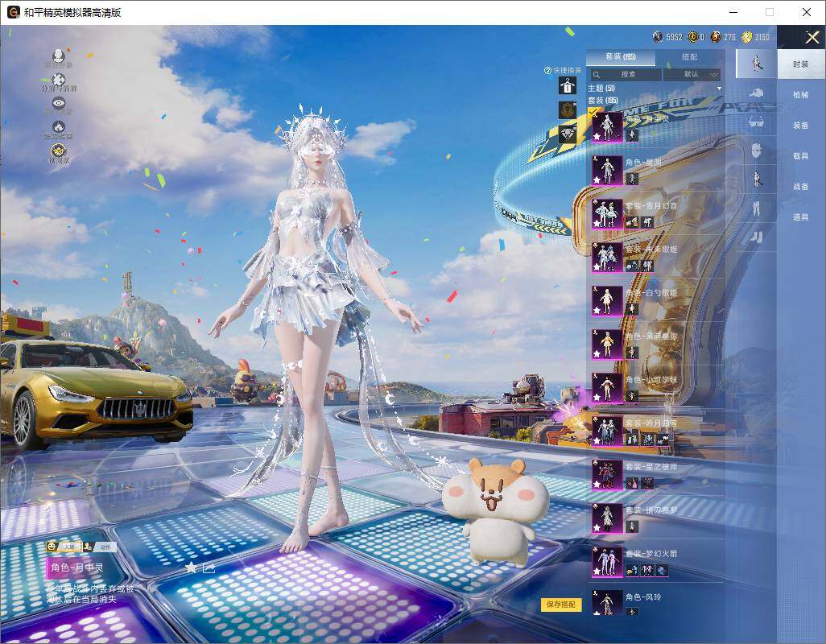Open the 枪械 side tab
Screen dimensions: 826x644
point(801,95)
